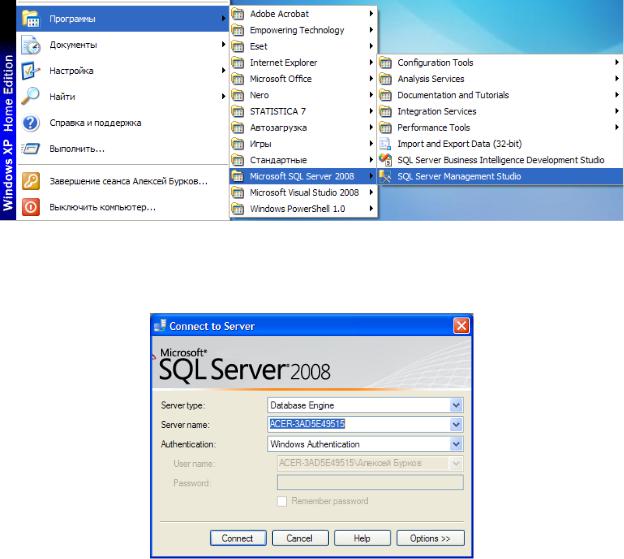Click Завершение сеанса Алексей Бурков... text
624x559 pixels.
pyautogui.click(x=128, y=181)
